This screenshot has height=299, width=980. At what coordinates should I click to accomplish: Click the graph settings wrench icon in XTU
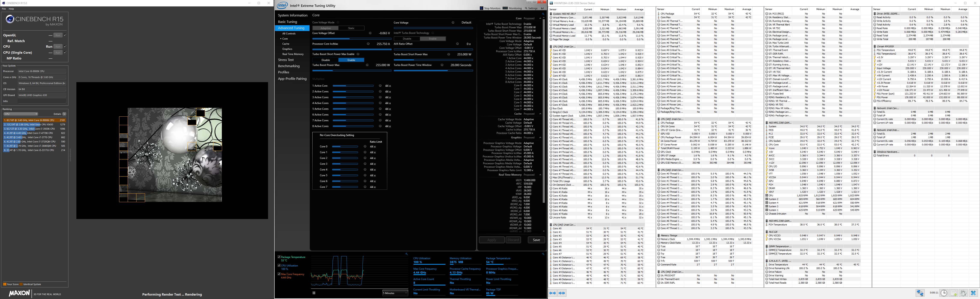[x=406, y=254]
